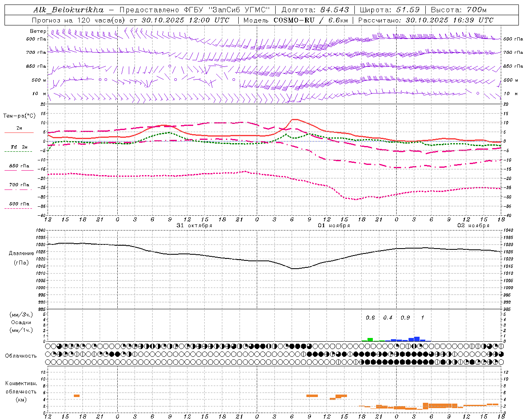Click the Рассчитано: 30.10.2025 16:39 UTC text
Screen dimensions: 525x420
point(426,20)
